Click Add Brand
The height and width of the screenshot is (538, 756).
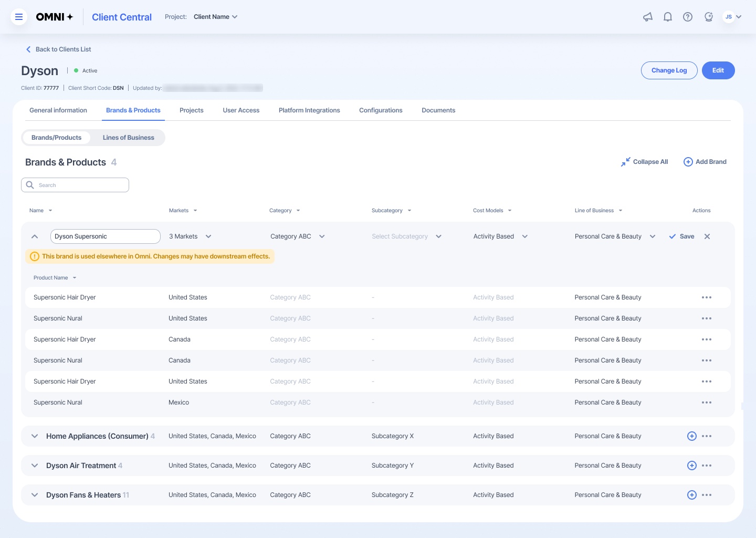(705, 162)
